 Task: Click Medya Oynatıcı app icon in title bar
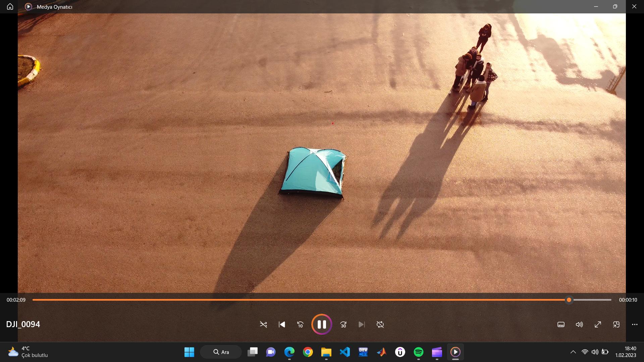29,7
